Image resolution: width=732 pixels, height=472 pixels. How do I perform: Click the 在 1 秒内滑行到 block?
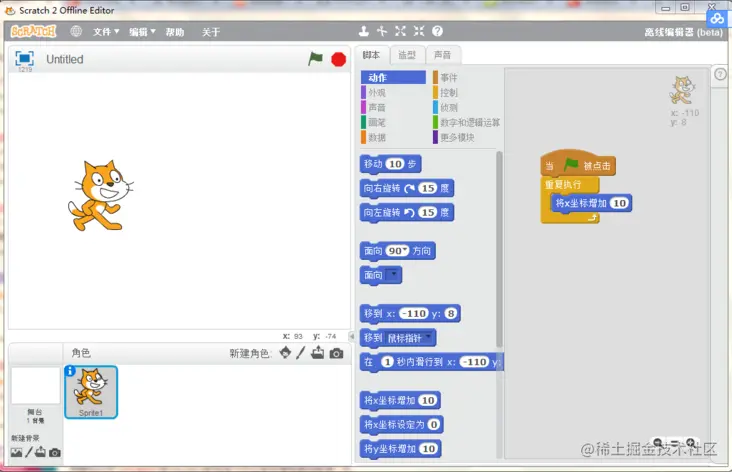(431, 362)
